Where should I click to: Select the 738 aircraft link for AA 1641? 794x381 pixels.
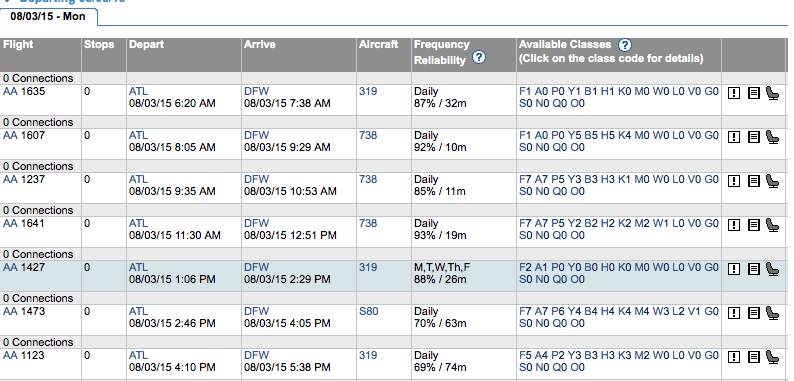click(368, 223)
